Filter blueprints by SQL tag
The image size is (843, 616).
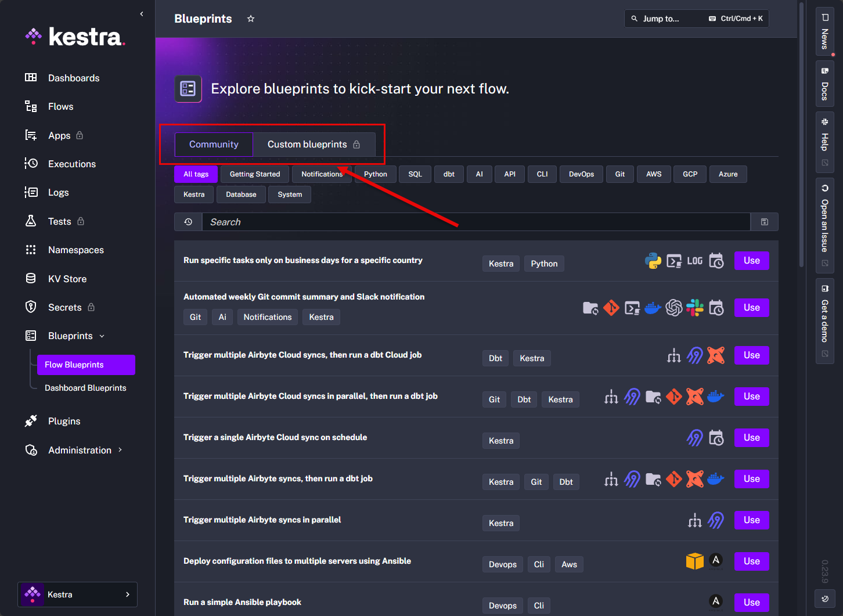click(x=415, y=174)
